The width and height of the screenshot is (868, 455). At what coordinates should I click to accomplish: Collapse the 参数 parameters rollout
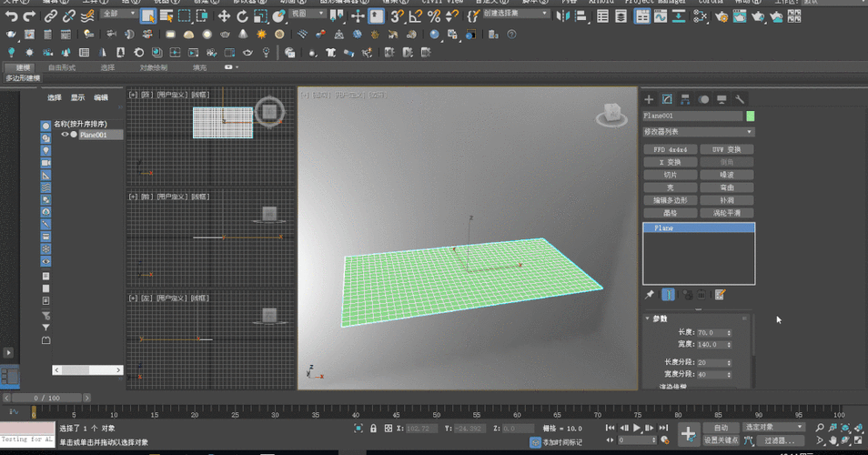tap(661, 318)
